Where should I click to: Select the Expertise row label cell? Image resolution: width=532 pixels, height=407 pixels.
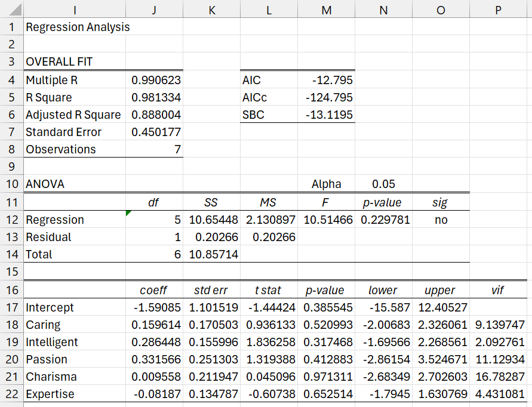coord(75,394)
